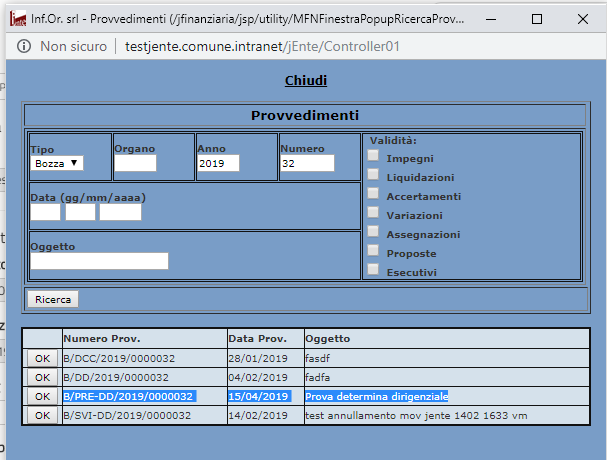Click the site info icon beside Non sicuro
The height and width of the screenshot is (460, 607).
(24, 47)
